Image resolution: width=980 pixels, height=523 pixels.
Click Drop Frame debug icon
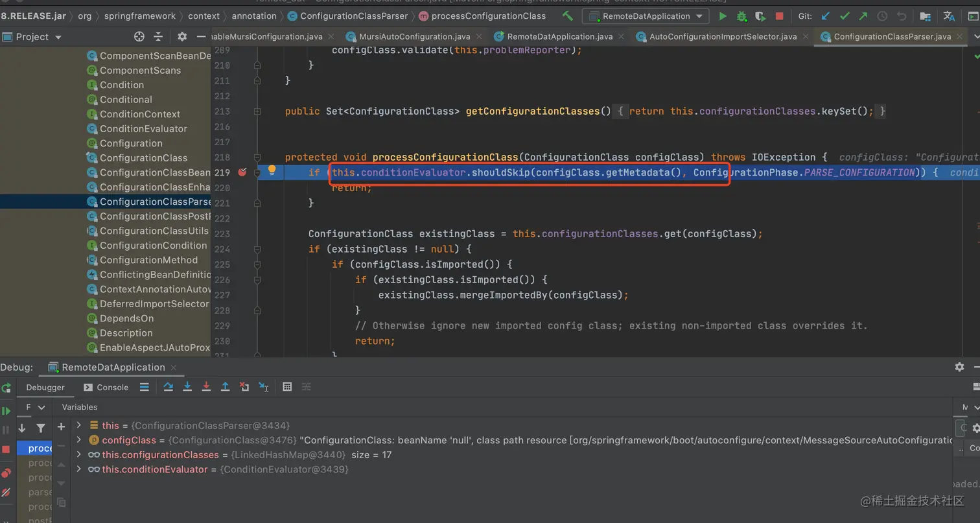point(244,387)
